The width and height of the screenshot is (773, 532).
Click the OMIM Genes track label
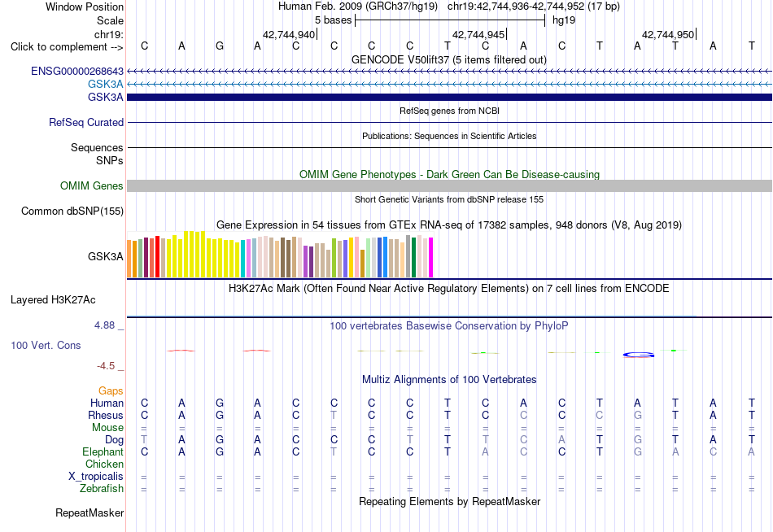tap(92, 186)
